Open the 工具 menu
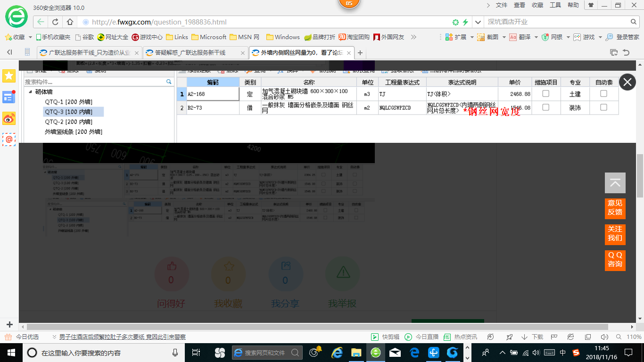644x362 pixels. (x=555, y=5)
